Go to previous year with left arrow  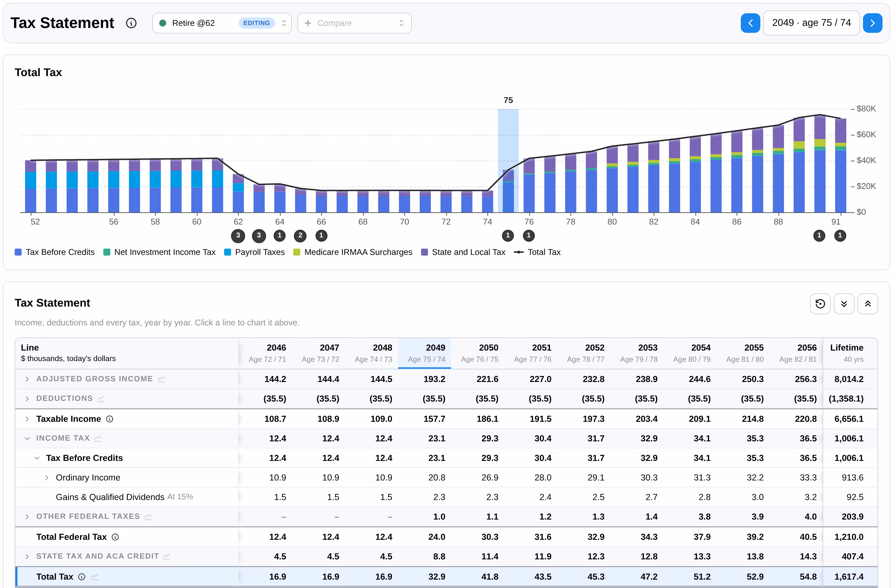750,23
